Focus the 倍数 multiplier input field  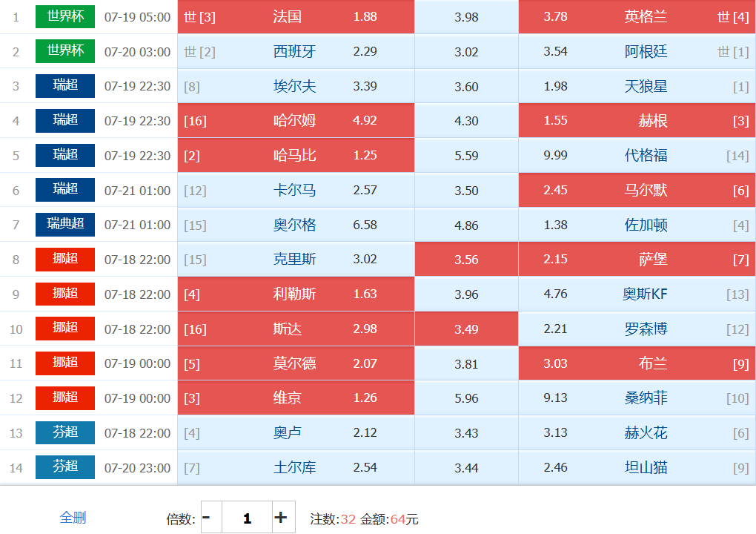[x=248, y=517]
